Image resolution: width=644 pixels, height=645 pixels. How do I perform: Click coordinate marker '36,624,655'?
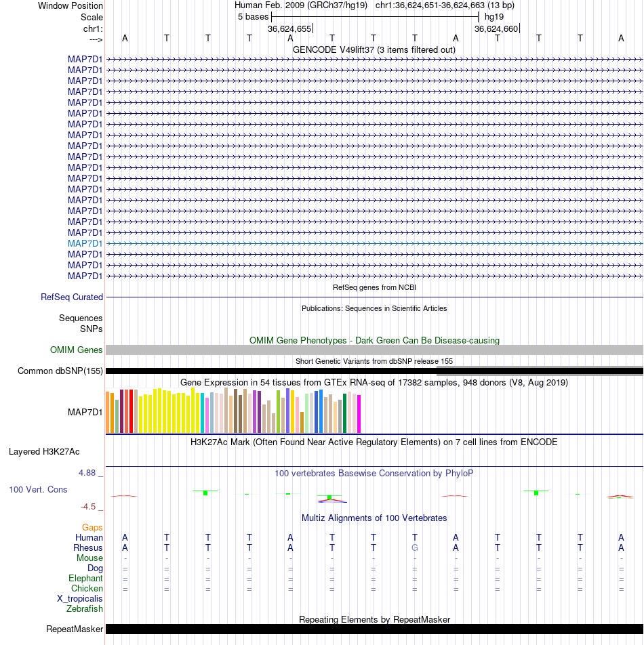(289, 28)
